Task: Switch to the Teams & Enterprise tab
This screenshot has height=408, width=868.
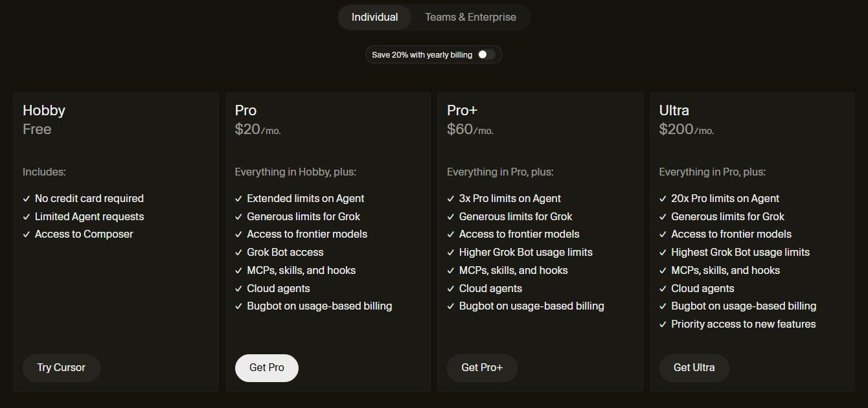Action: 470,17
